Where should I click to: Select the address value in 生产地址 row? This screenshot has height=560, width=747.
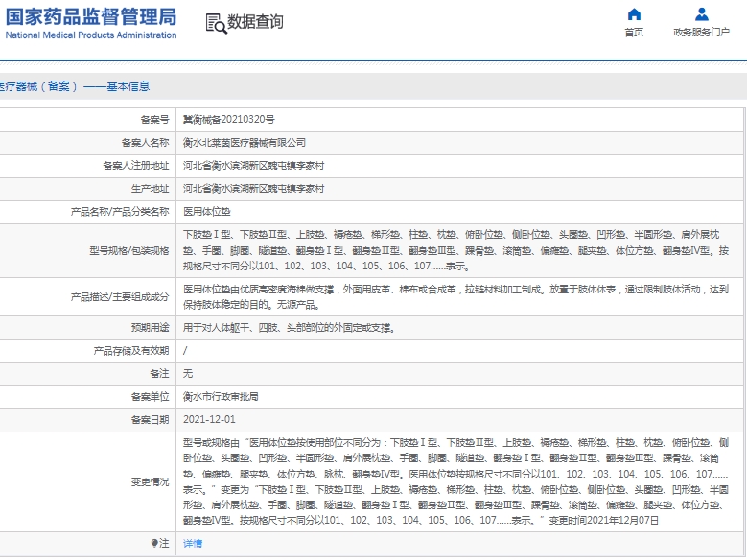point(253,189)
